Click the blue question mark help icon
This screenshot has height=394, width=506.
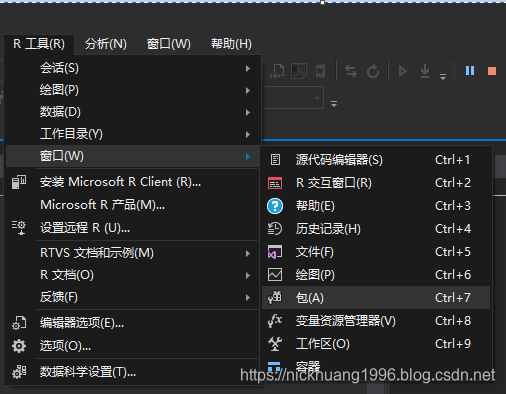click(x=275, y=206)
